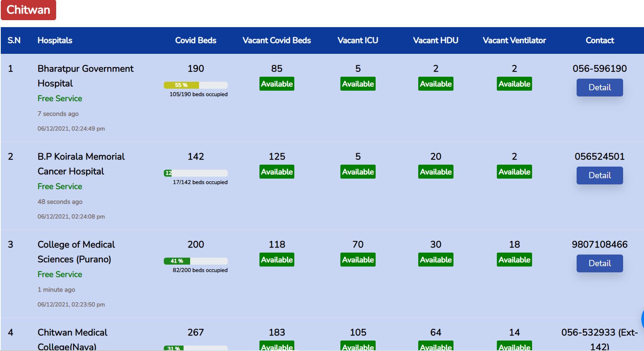Click Available badge under 18 vacant ventilators
Image resolution: width=644 pixels, height=351 pixels.
click(515, 260)
